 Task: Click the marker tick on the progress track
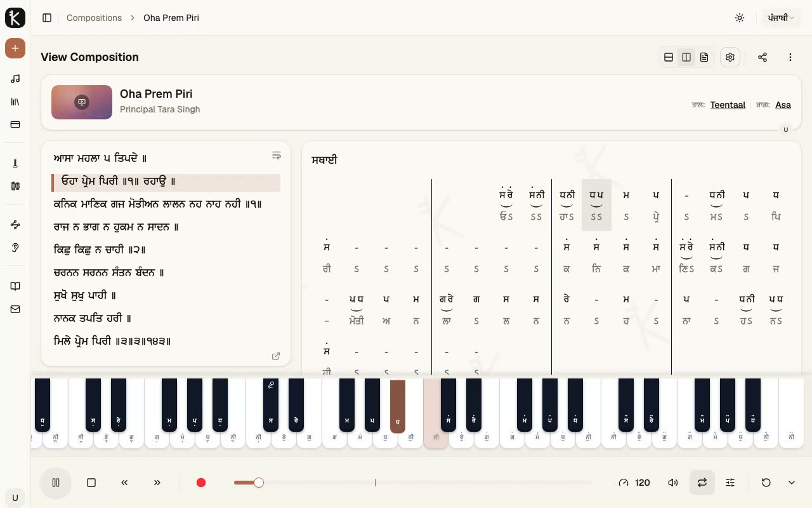376,483
